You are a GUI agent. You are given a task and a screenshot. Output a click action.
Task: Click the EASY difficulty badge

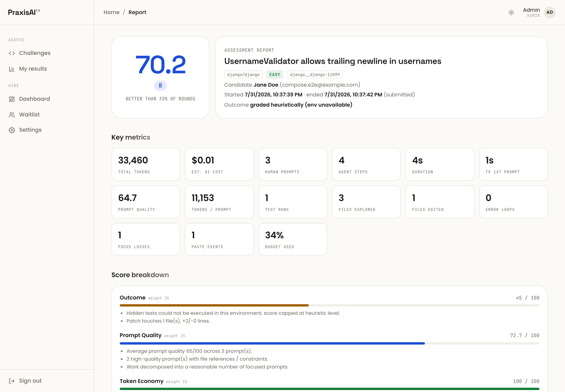tap(275, 75)
